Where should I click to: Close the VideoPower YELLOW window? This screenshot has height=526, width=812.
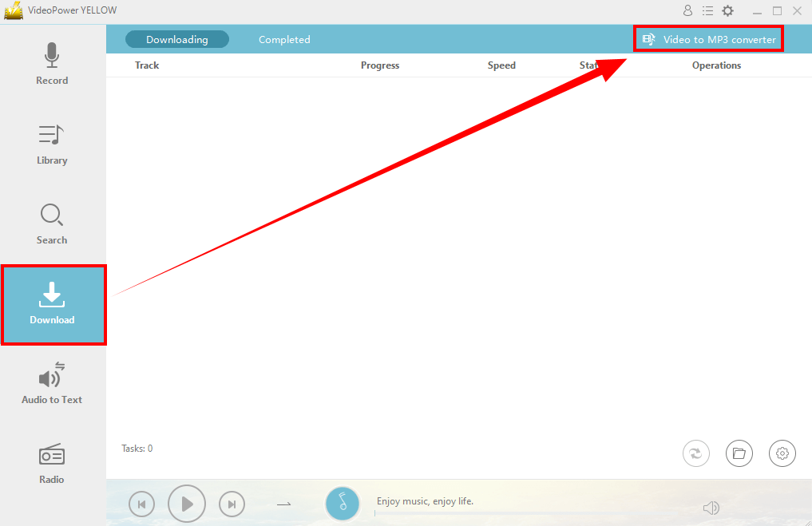(x=797, y=11)
